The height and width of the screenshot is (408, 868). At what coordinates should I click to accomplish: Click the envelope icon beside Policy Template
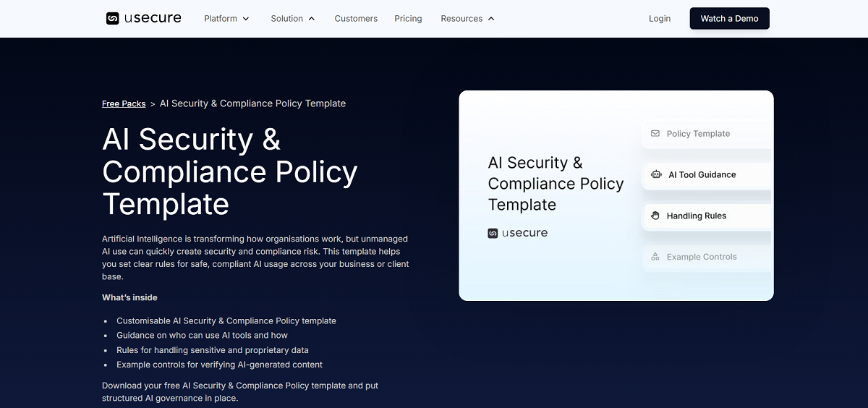point(655,134)
